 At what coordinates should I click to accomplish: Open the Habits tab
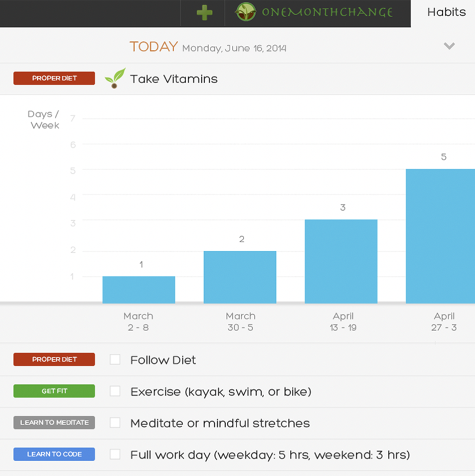click(446, 12)
